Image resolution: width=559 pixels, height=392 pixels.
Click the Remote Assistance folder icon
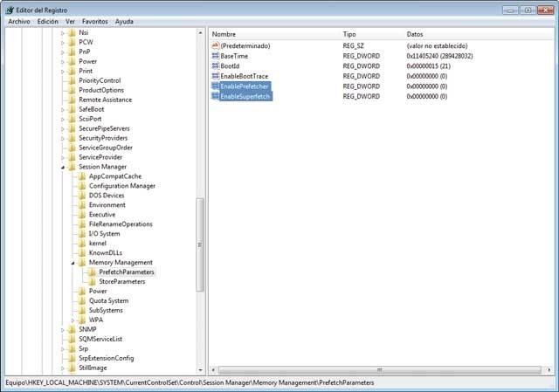pos(72,100)
